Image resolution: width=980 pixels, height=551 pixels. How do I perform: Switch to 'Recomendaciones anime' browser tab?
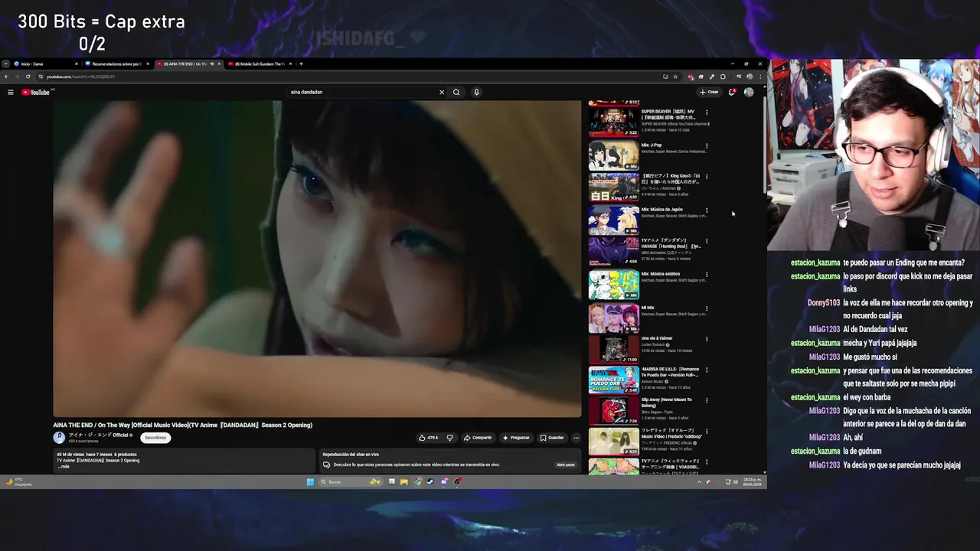pos(116,64)
